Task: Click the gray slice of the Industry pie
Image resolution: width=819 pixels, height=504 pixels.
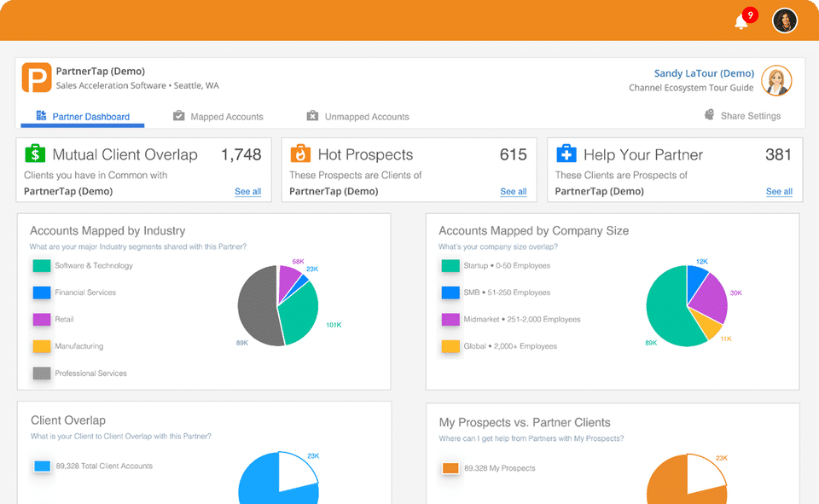Action: click(257, 308)
